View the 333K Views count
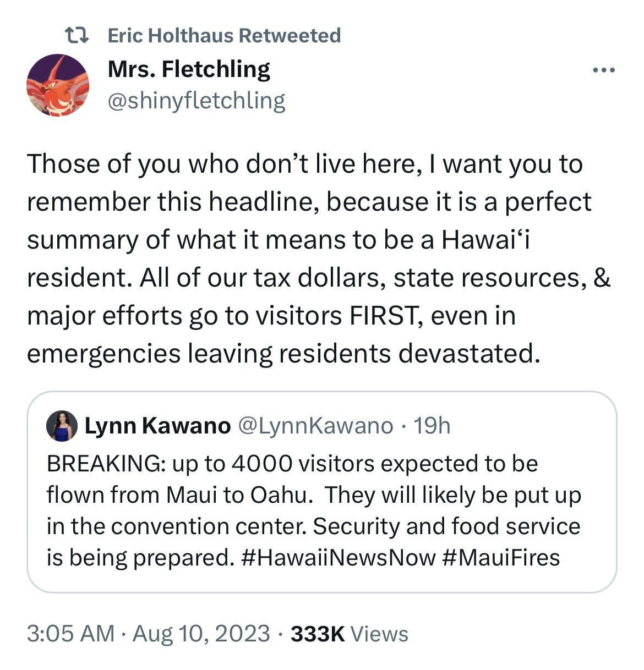Screen dimensions: 644x670 pyautogui.click(x=349, y=634)
